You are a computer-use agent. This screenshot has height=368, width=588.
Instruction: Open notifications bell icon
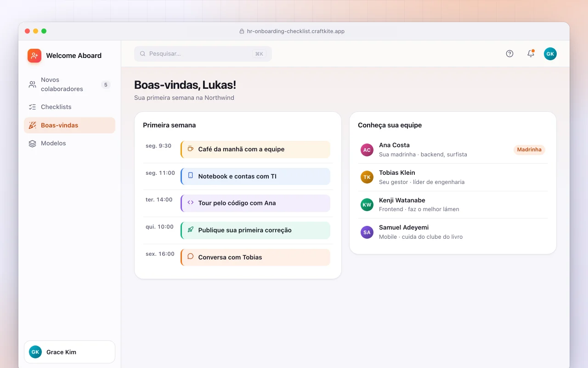[531, 54]
